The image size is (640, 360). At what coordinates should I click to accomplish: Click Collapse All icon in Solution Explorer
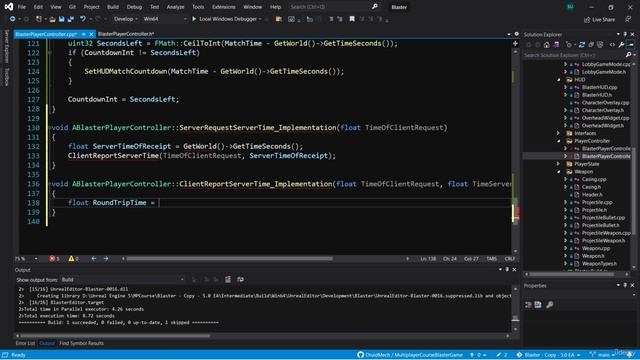point(591,45)
